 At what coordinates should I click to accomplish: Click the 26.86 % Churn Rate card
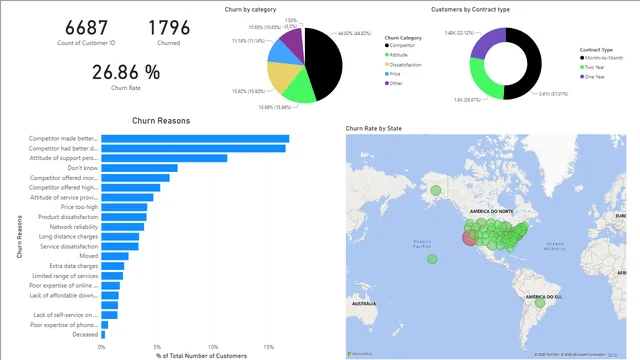coord(126,77)
